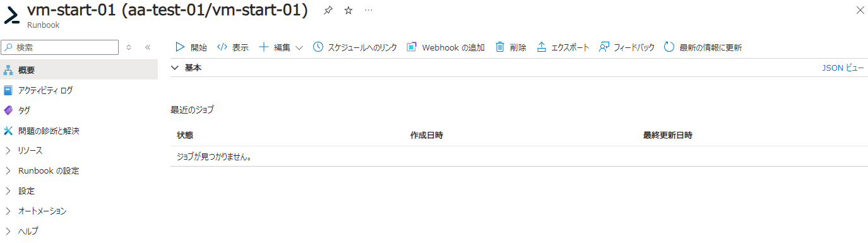Click the 検索 search input field

point(61,47)
